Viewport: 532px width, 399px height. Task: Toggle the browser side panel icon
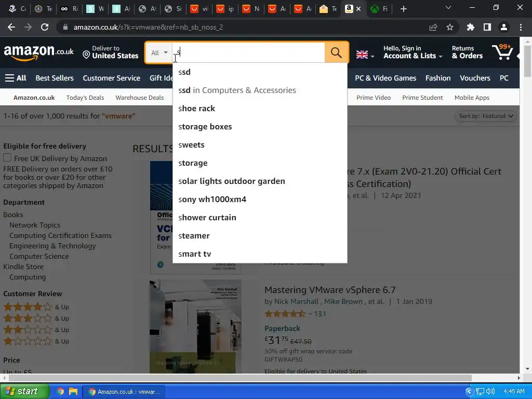point(487,27)
